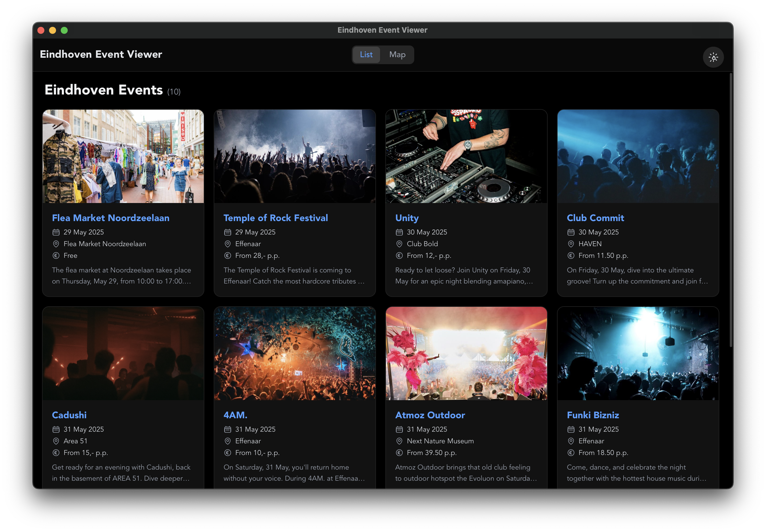Click the 4AM. confetti crowd image
Viewport: 766px width, 532px height.
coord(295,353)
